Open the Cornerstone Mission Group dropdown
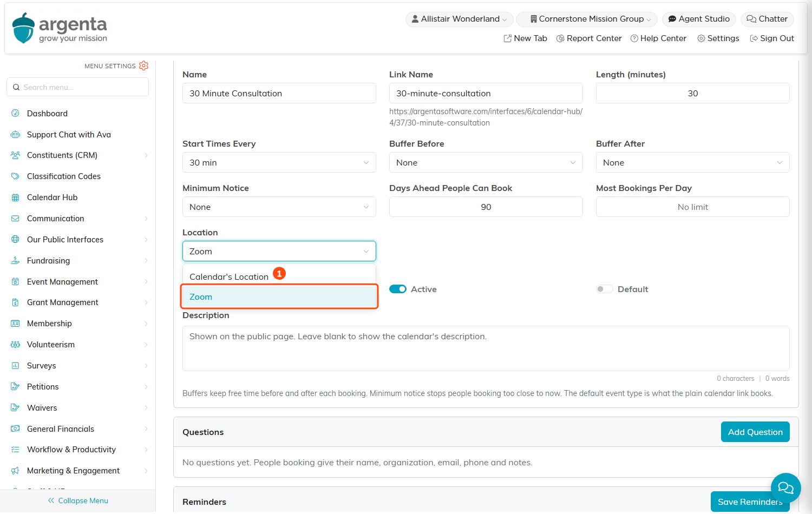This screenshot has height=514, width=812. 587,19
